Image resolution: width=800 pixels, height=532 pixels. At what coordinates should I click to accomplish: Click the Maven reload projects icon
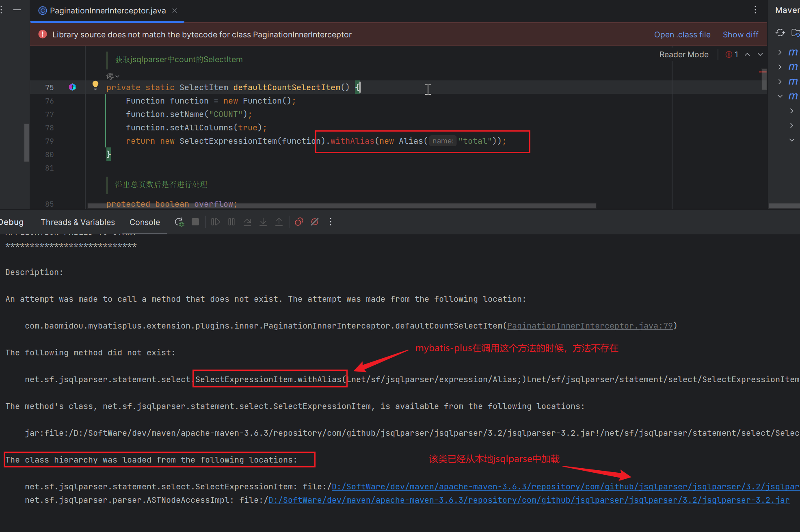point(780,32)
